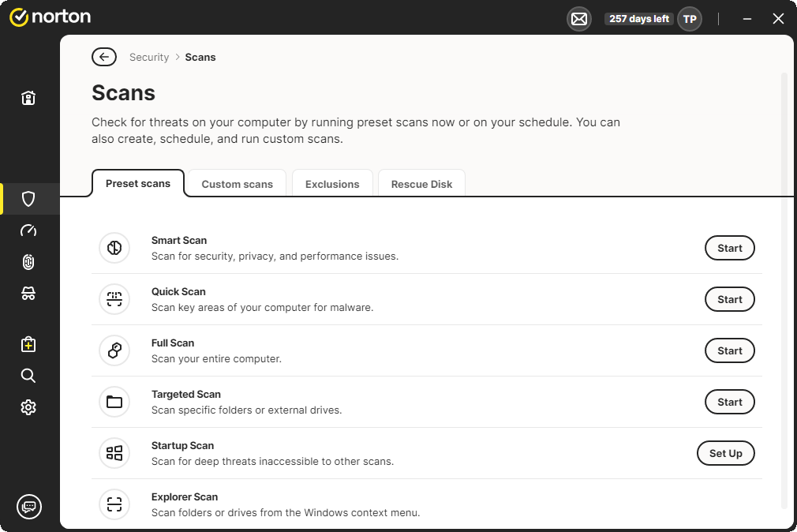The image size is (797, 532).
Task: Click the TP account avatar
Action: pyautogui.click(x=690, y=19)
